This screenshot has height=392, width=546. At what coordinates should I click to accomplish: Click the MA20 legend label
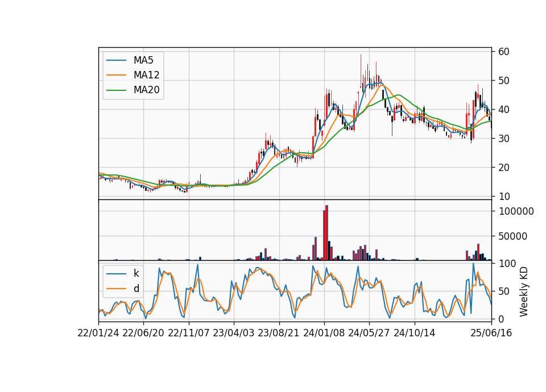tap(146, 90)
